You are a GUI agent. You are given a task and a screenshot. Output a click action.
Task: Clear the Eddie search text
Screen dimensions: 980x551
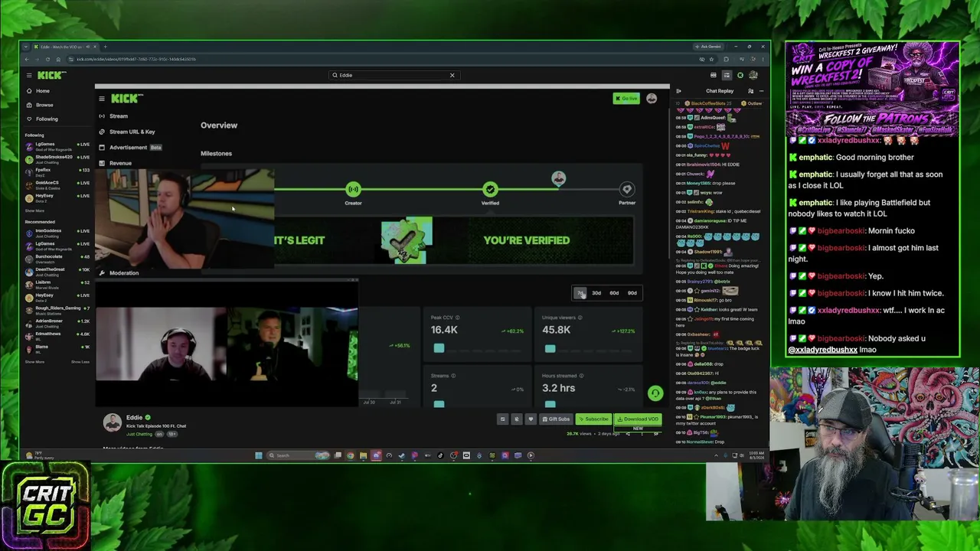point(452,75)
